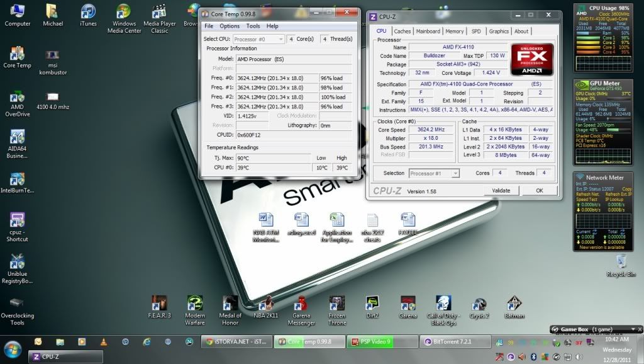Launch Media Player Classic shortcut
This screenshot has height=364, width=644.
[159, 18]
